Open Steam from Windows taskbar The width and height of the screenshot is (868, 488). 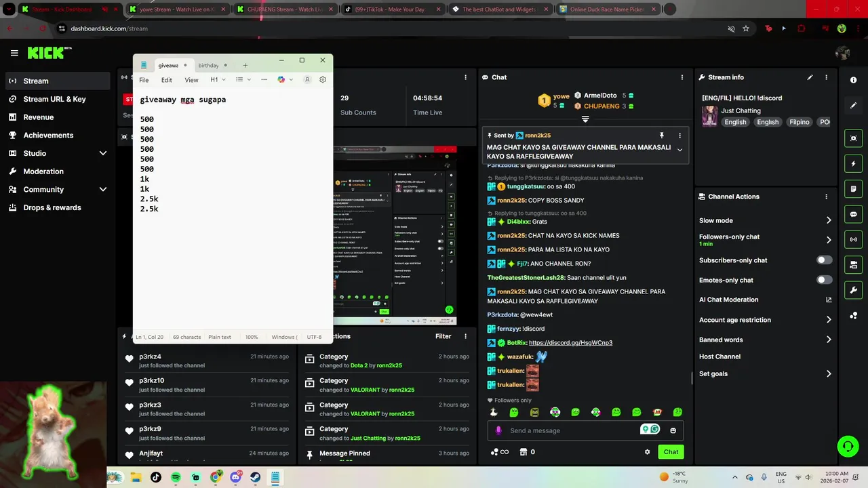(x=256, y=477)
